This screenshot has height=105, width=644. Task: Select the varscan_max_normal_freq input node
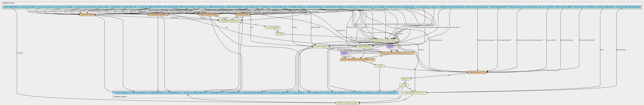click(x=85, y=7)
